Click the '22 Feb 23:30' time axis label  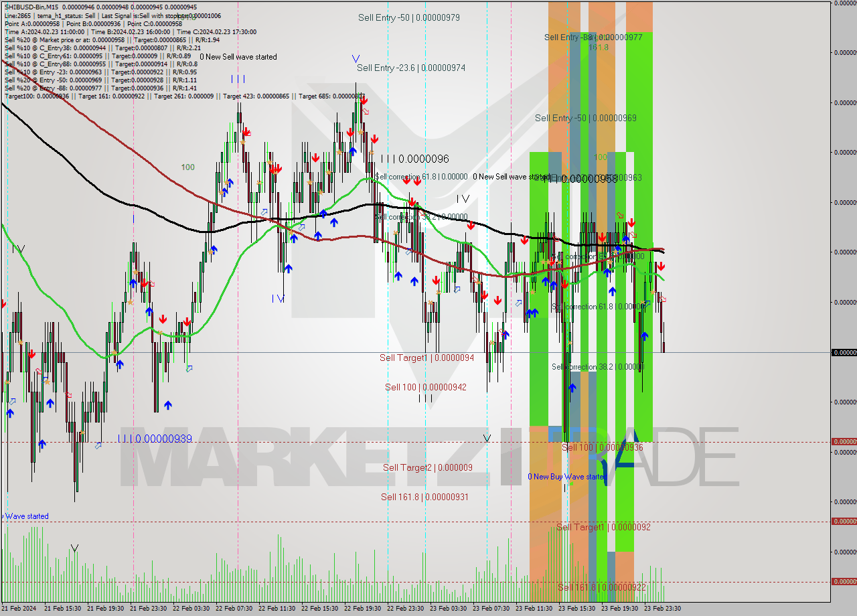[406, 609]
